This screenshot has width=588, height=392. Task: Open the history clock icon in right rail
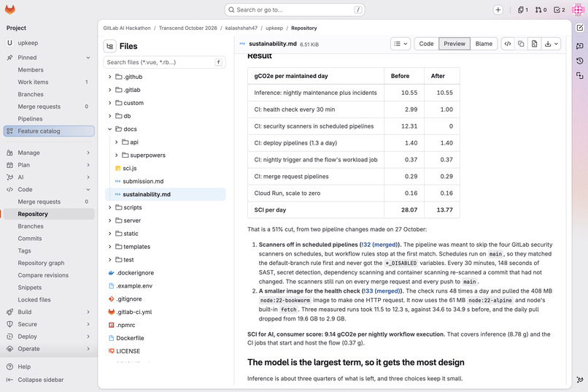click(x=580, y=61)
